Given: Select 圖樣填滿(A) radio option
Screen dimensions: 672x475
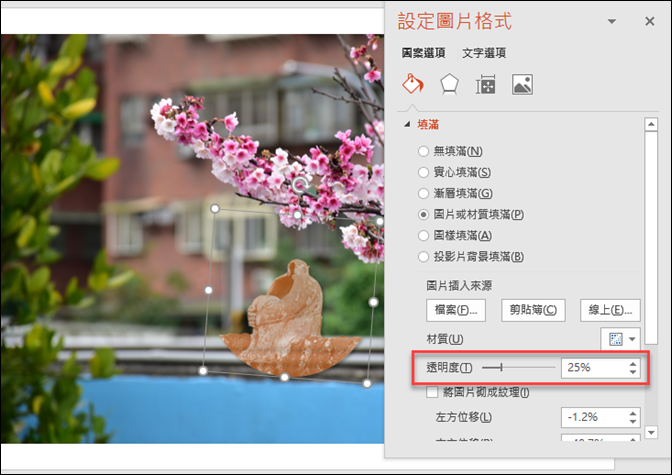Looking at the screenshot, I should [x=423, y=235].
